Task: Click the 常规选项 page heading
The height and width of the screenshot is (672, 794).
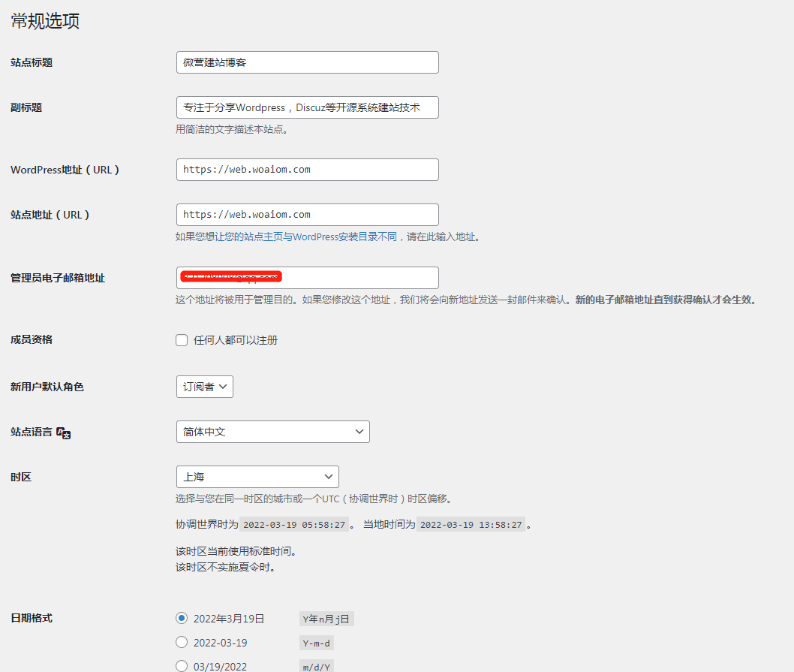Action: [x=45, y=21]
